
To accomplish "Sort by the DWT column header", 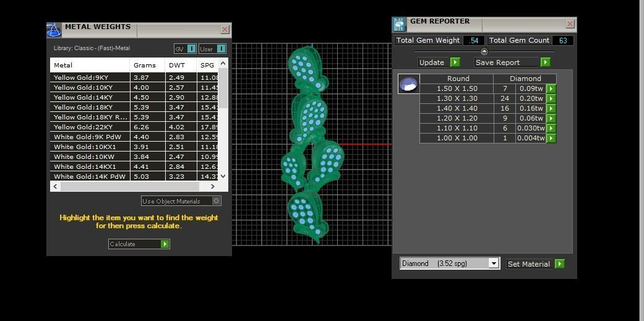I will click(181, 66).
